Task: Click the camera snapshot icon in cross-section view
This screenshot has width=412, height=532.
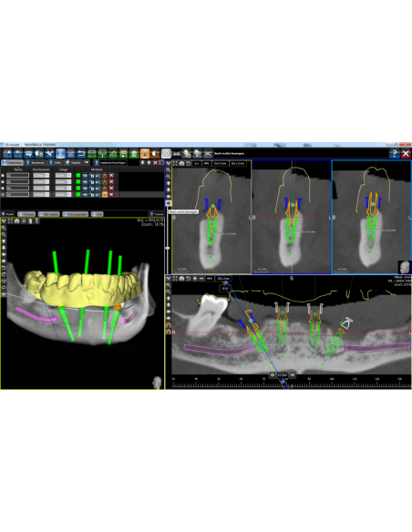Action: pos(182,164)
